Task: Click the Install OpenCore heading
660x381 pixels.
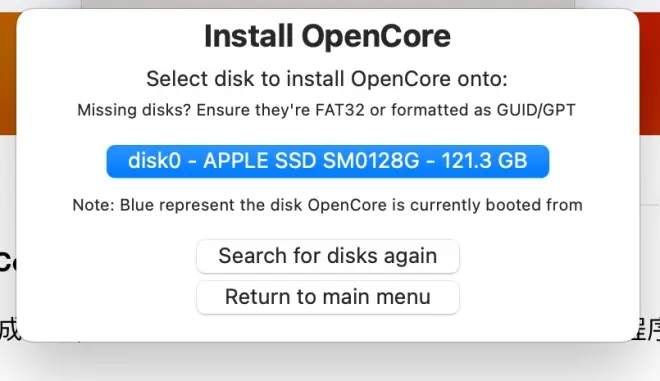Action: coord(327,36)
